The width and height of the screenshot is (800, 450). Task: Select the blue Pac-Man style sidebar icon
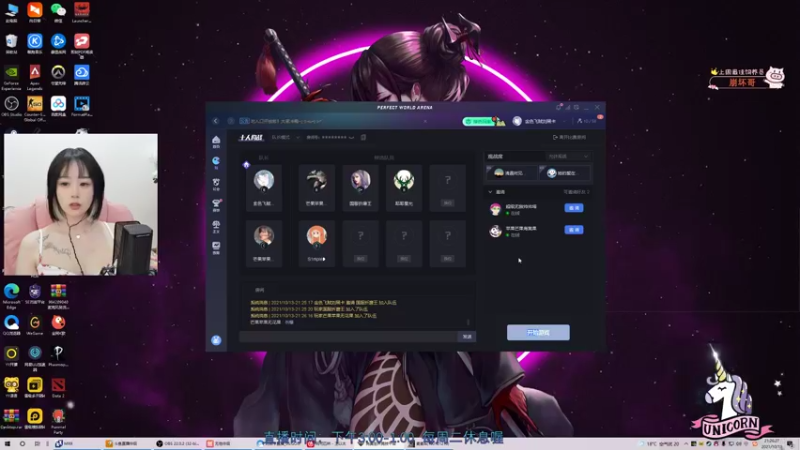216,163
